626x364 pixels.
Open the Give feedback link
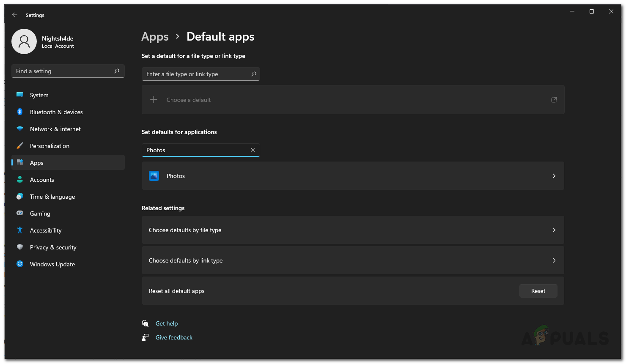174,337
